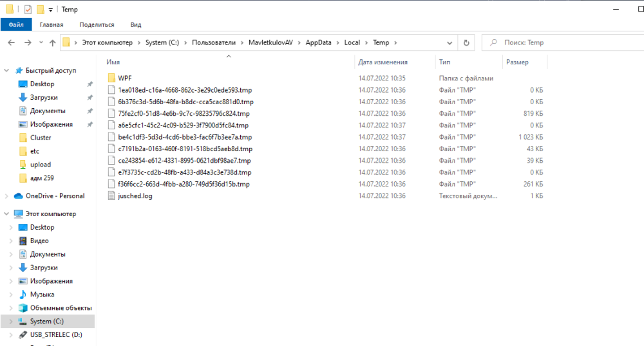Screen dimensions: 644x346
Task: Select the jusched.log file icon
Action: [x=111, y=196]
